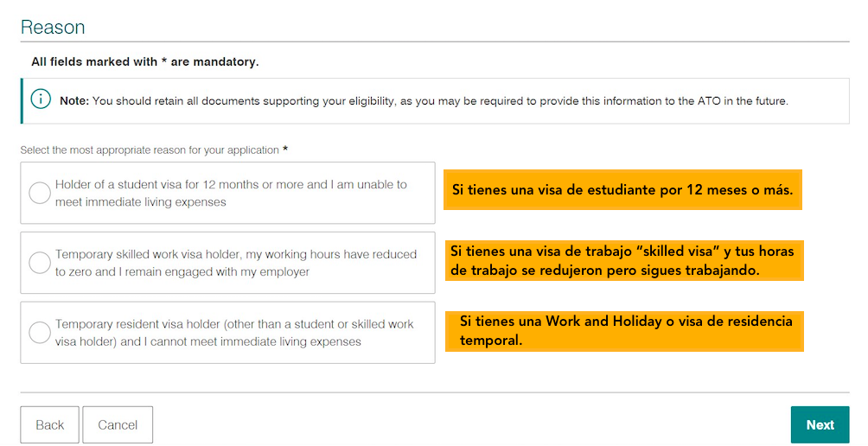
Task: Click the mandatory asterisk after the application label
Action: point(285,149)
